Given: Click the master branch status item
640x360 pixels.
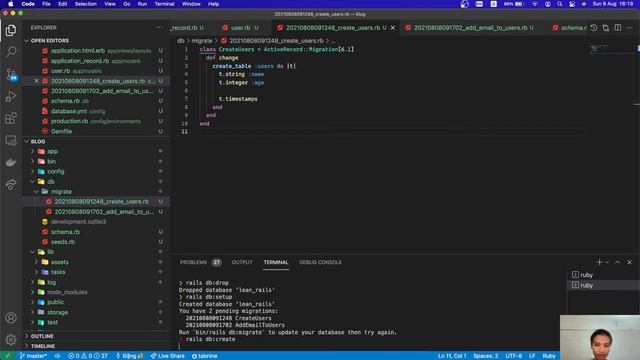Looking at the screenshot, I should [x=33, y=356].
